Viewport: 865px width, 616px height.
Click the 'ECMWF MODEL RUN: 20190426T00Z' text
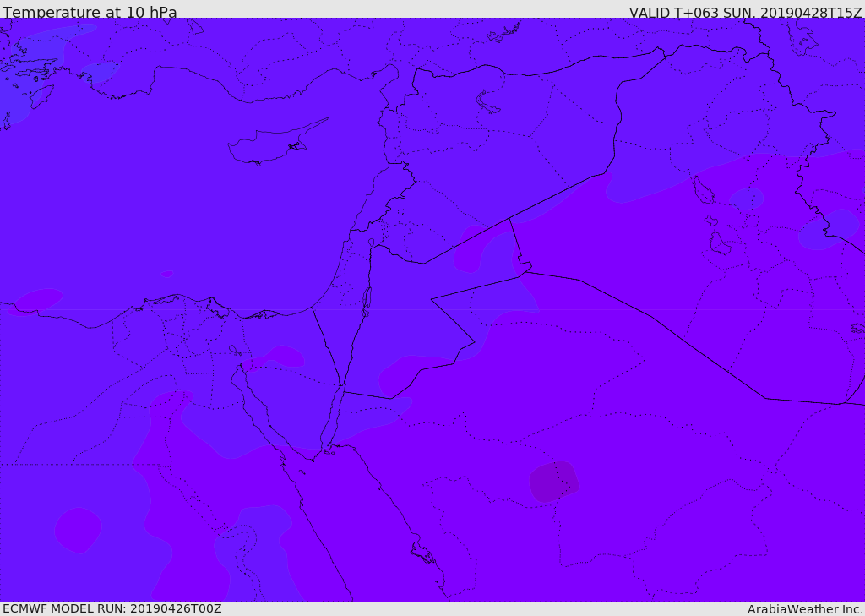[x=112, y=608]
